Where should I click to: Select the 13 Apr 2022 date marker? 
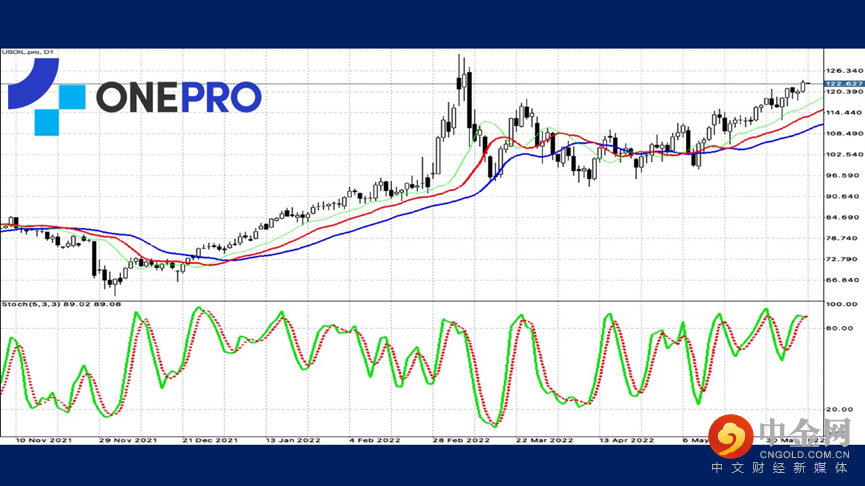[627, 440]
